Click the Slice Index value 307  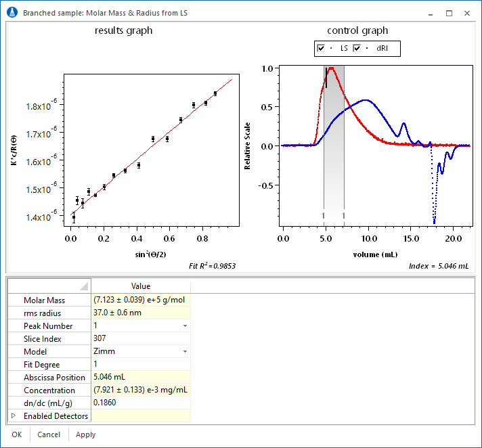140,338
